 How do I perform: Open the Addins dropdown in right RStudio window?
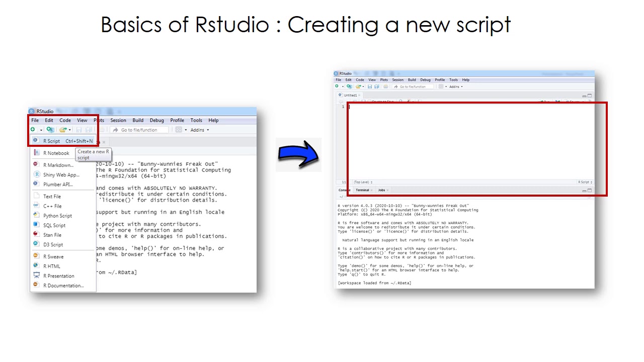coord(456,86)
